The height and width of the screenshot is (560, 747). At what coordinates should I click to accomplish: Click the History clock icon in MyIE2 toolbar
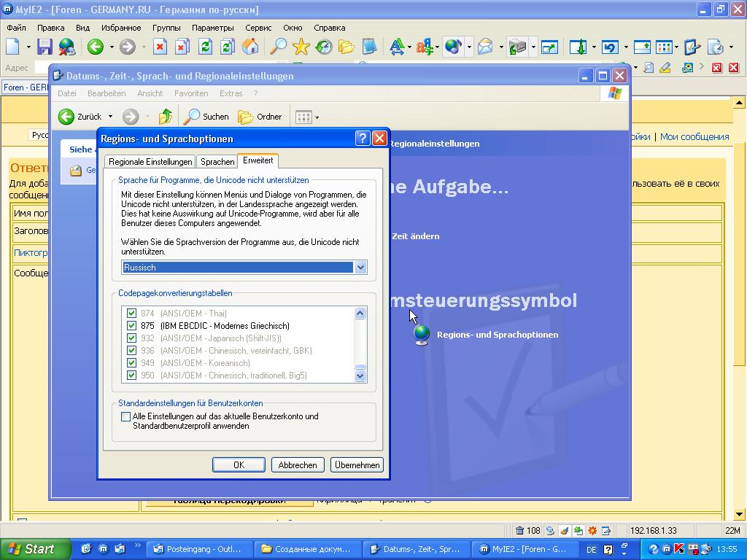pyautogui.click(x=324, y=47)
